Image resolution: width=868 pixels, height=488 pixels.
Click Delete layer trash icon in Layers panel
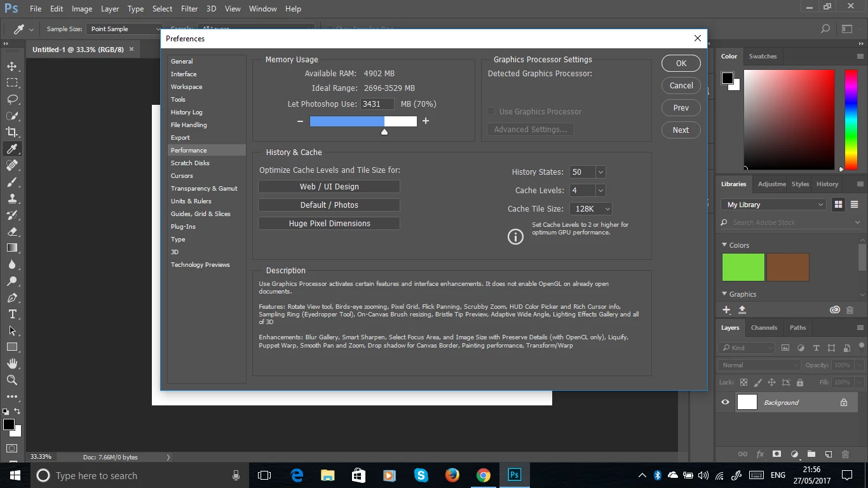click(845, 454)
